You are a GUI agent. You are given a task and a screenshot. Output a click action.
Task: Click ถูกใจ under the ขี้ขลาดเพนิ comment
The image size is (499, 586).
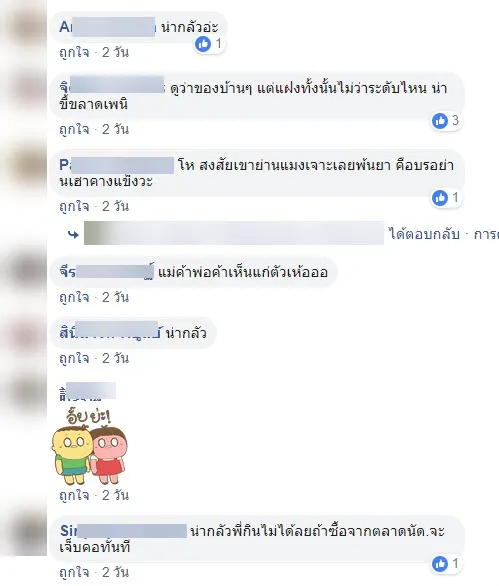point(74,129)
